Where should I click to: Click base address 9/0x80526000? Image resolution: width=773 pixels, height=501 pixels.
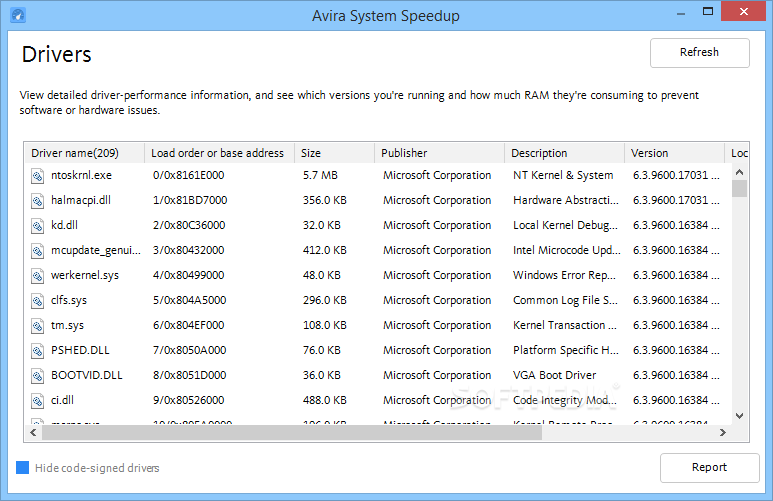tap(189, 400)
